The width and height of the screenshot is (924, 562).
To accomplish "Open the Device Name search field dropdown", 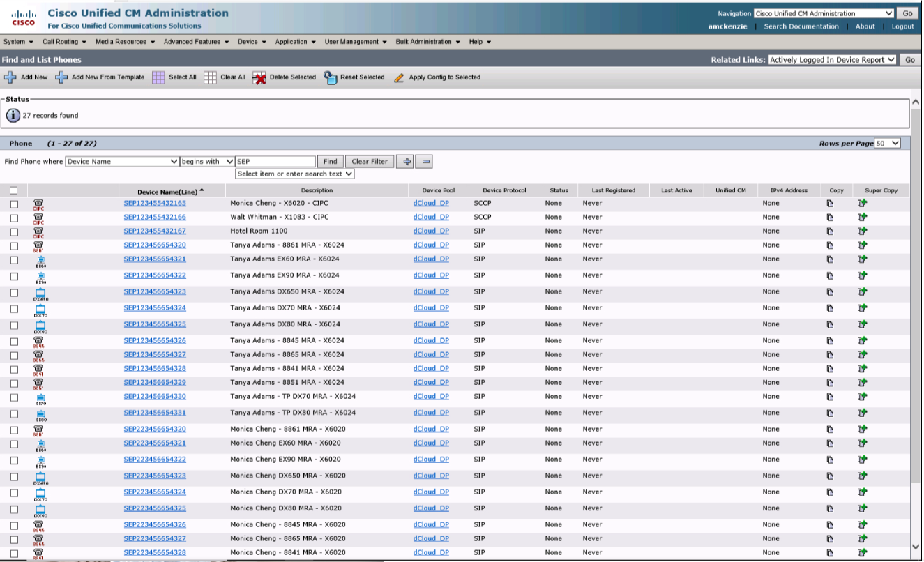I will pos(122,162).
